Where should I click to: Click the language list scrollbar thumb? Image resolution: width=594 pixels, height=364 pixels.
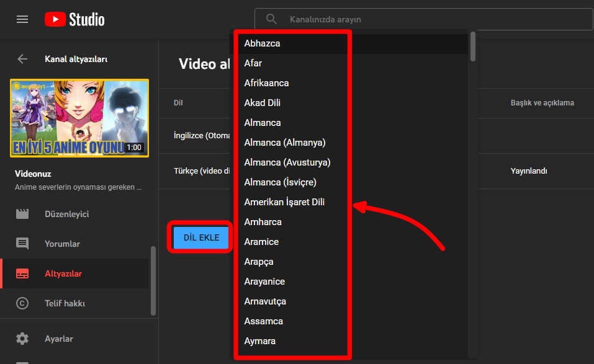[473, 47]
